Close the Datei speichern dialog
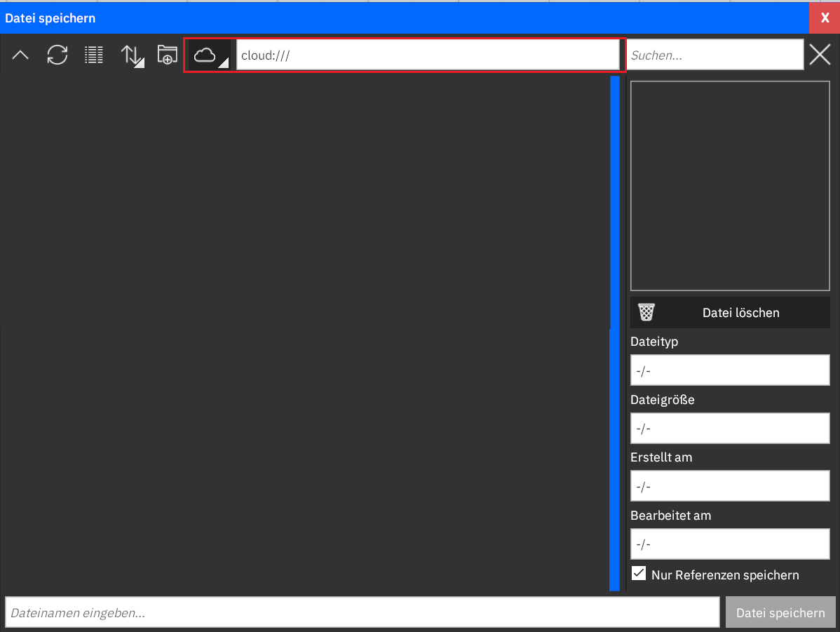This screenshot has width=840, height=632. tap(825, 18)
